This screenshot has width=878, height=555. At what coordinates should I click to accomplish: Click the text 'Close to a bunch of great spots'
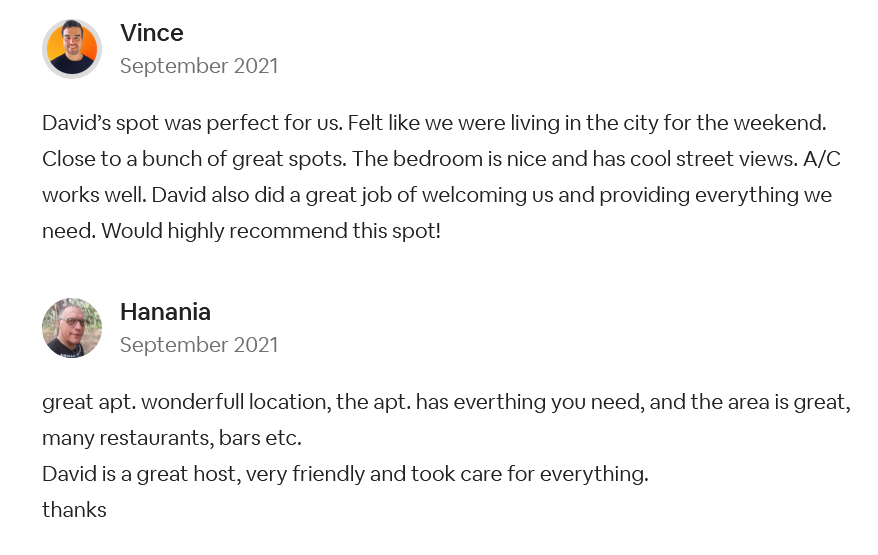click(x=194, y=159)
